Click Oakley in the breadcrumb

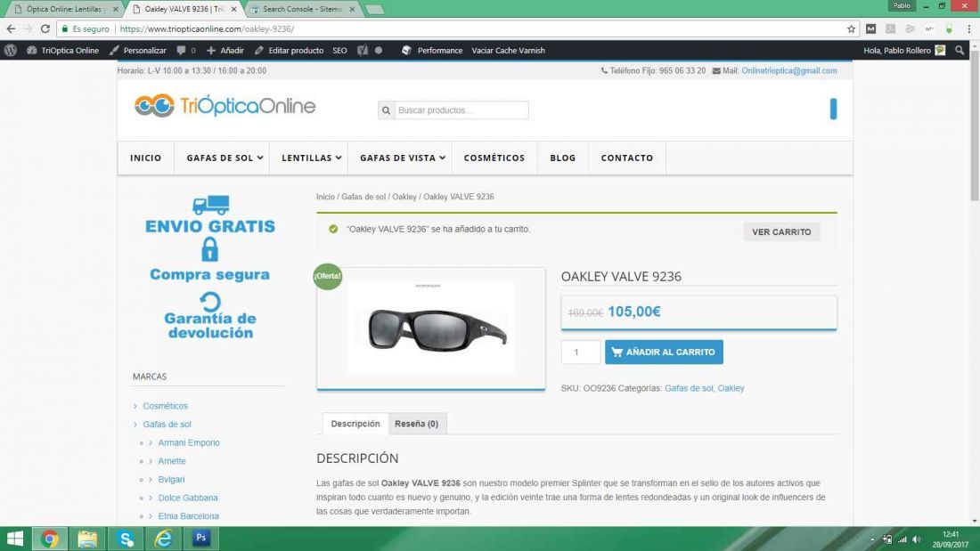(x=404, y=197)
